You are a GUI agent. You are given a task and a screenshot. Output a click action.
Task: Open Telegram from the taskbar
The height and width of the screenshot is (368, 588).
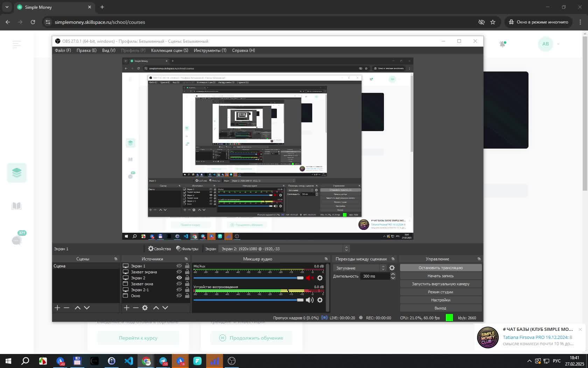pos(163,361)
